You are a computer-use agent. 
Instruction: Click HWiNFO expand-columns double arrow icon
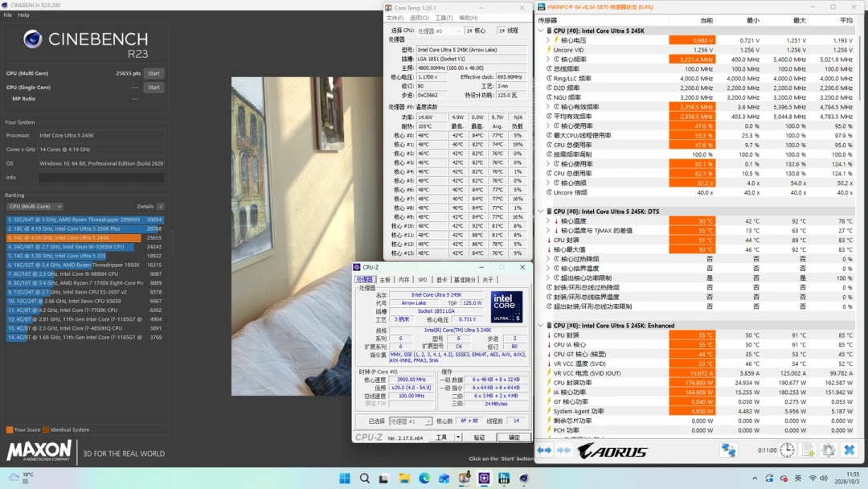pos(545,450)
